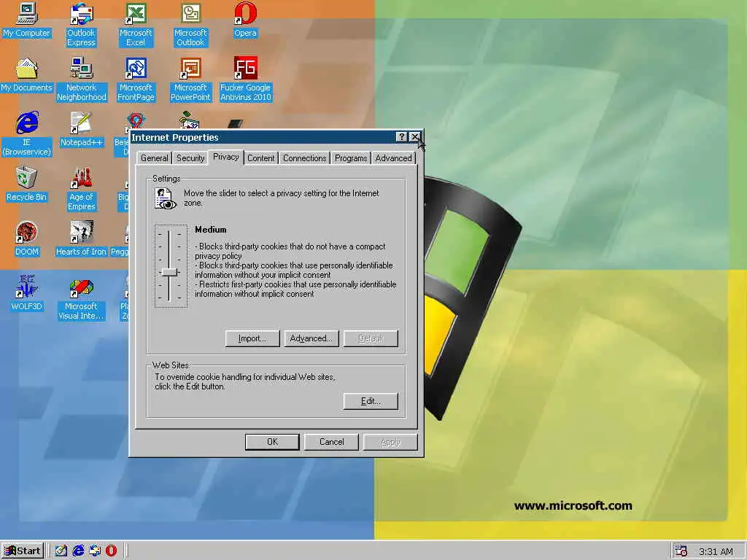Switch to the General tab
The image size is (747, 560).
point(155,158)
